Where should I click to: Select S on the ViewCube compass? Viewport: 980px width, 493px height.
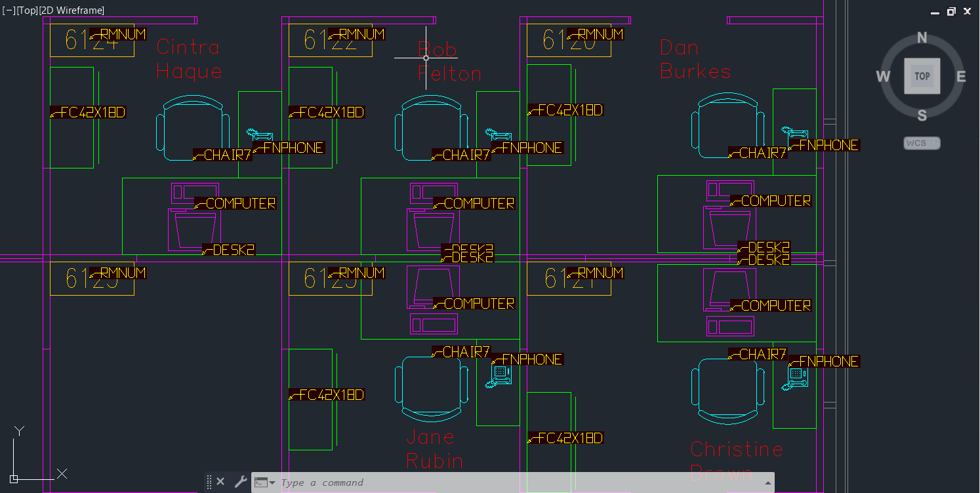(922, 116)
